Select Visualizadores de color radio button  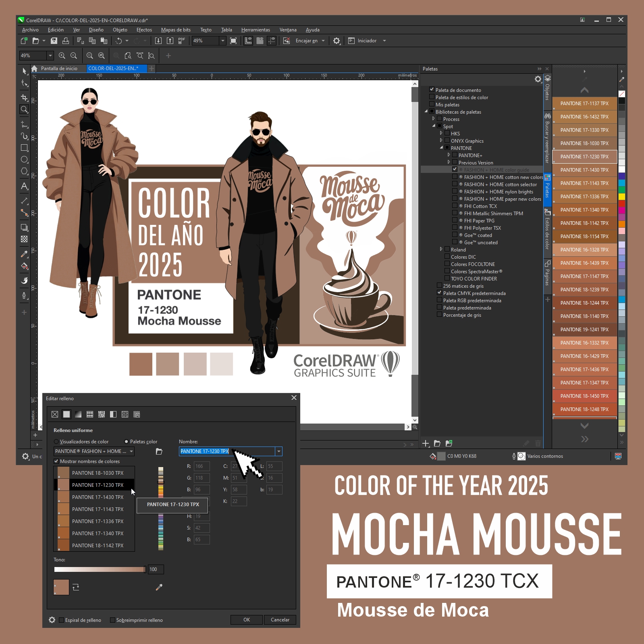coord(56,442)
